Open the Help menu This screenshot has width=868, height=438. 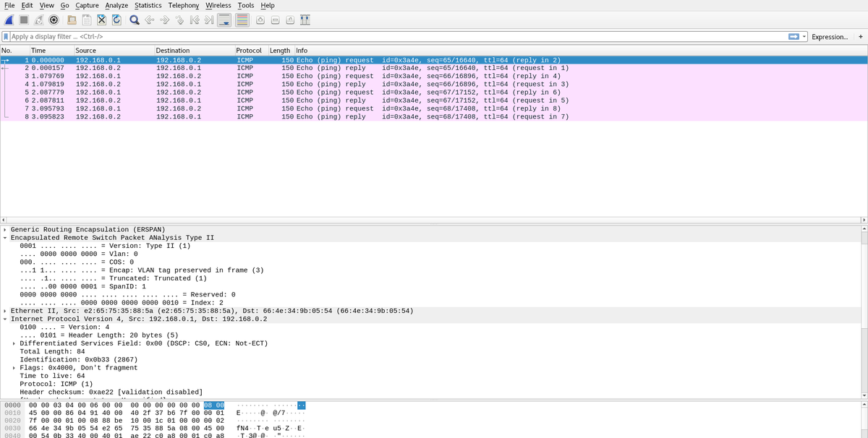click(267, 5)
